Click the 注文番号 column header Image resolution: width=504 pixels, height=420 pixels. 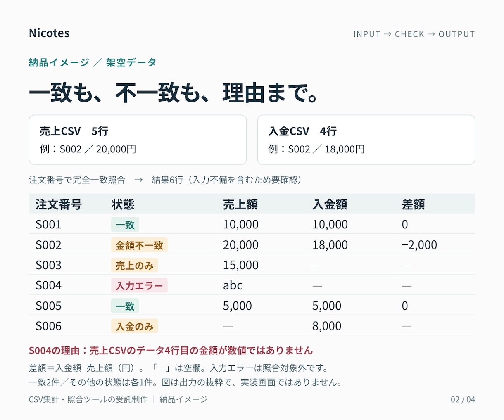(x=59, y=204)
